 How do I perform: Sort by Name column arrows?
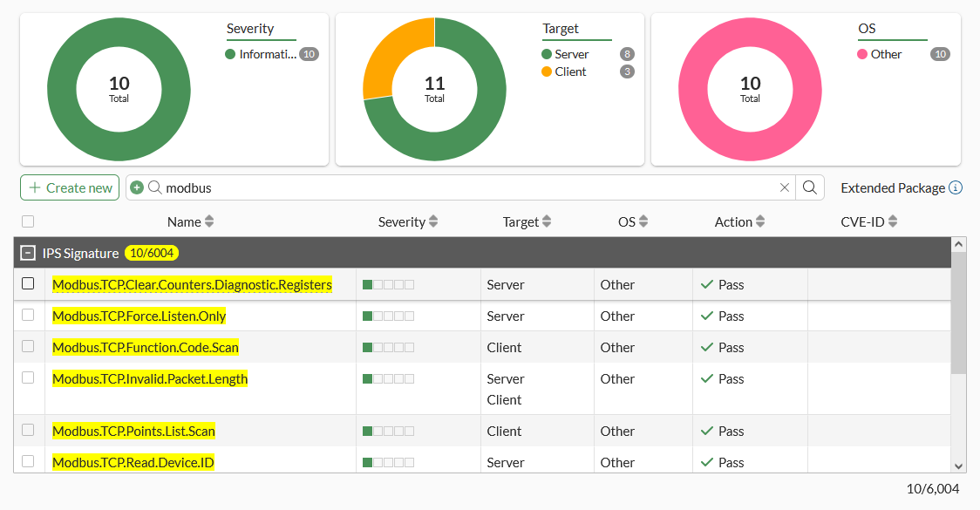209,222
